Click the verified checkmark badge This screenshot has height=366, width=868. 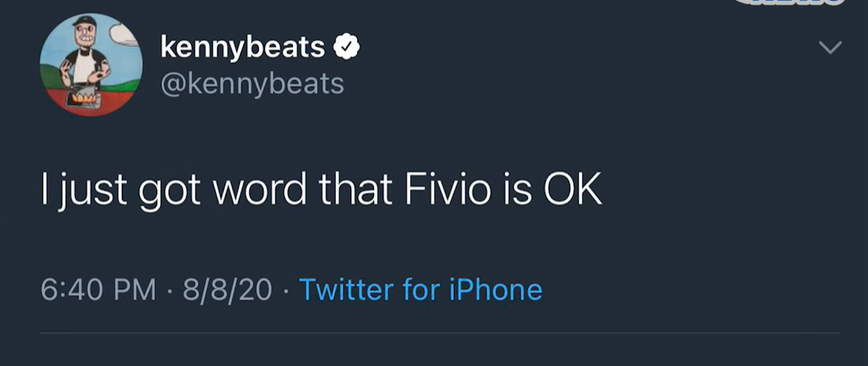[346, 48]
